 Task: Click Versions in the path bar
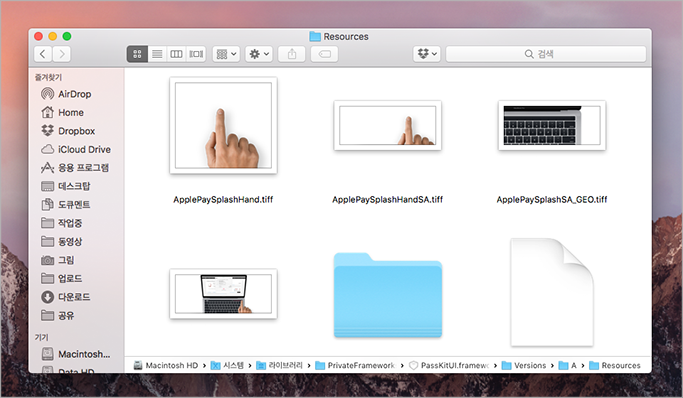524,365
